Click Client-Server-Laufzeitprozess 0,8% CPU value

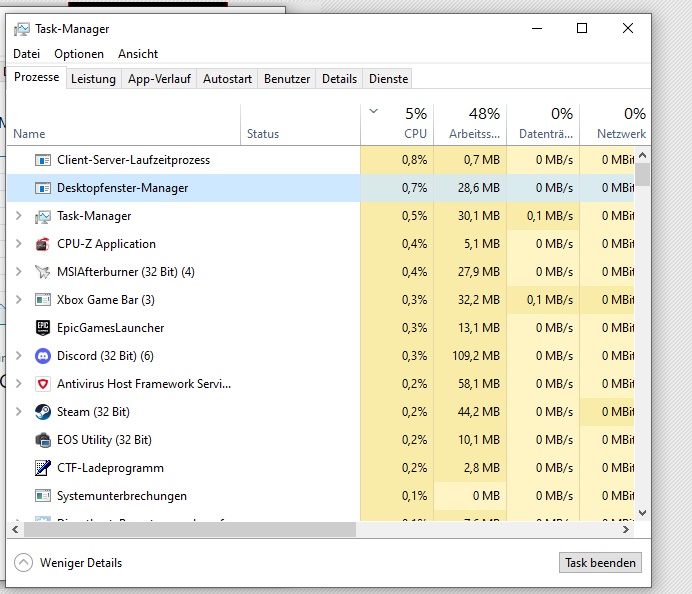tap(414, 160)
